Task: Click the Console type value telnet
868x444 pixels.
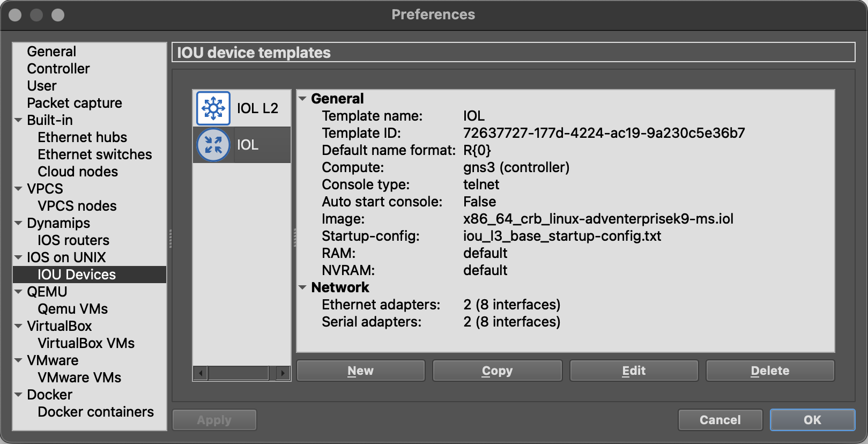Action: [481, 184]
